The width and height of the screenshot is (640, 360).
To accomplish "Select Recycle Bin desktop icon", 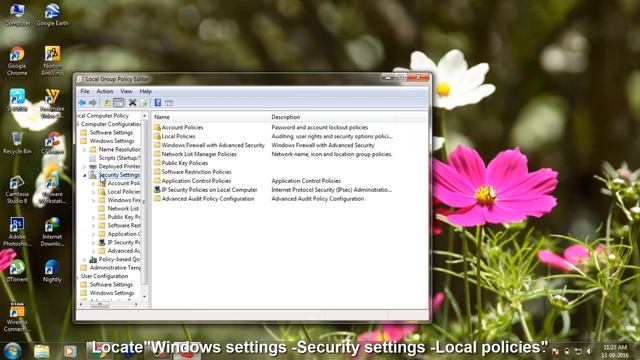I will (17, 143).
